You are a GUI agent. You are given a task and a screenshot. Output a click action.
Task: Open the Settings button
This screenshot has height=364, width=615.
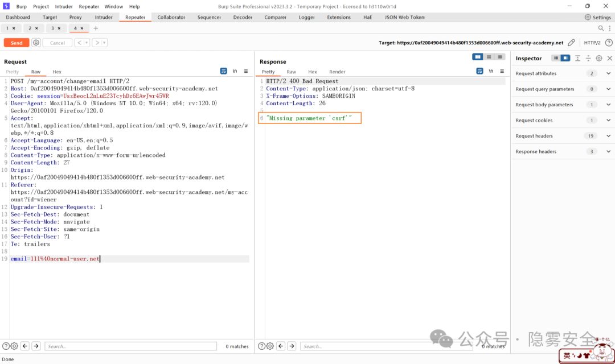click(x=598, y=17)
